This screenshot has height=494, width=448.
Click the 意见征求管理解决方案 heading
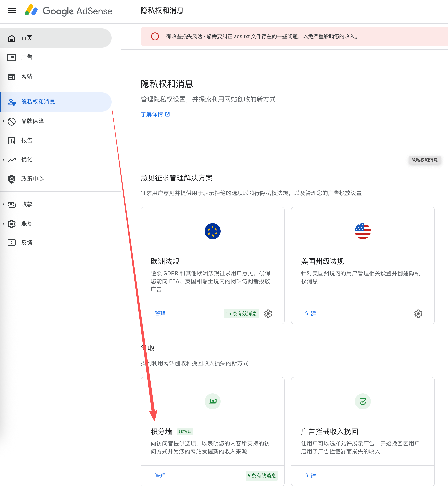pyautogui.click(x=176, y=178)
